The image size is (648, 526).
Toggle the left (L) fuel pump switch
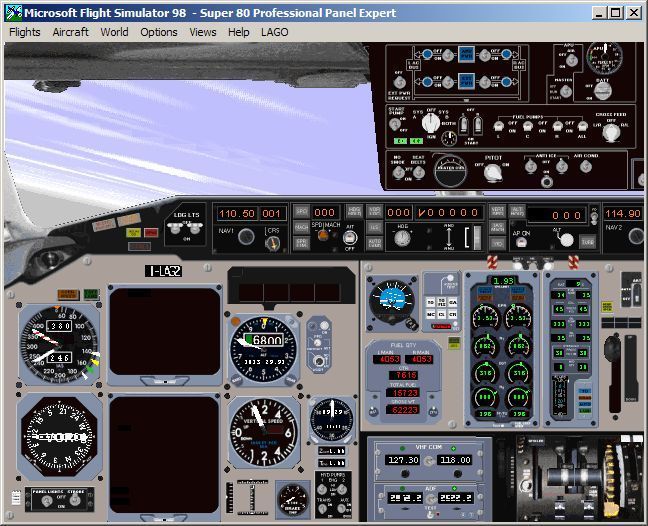pyautogui.click(x=498, y=126)
